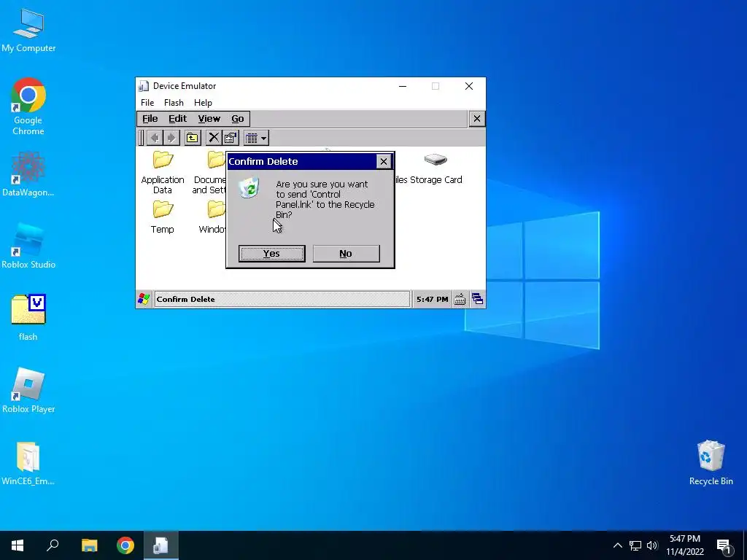
Task: Open Chrome from the taskbar
Action: [x=125, y=545]
